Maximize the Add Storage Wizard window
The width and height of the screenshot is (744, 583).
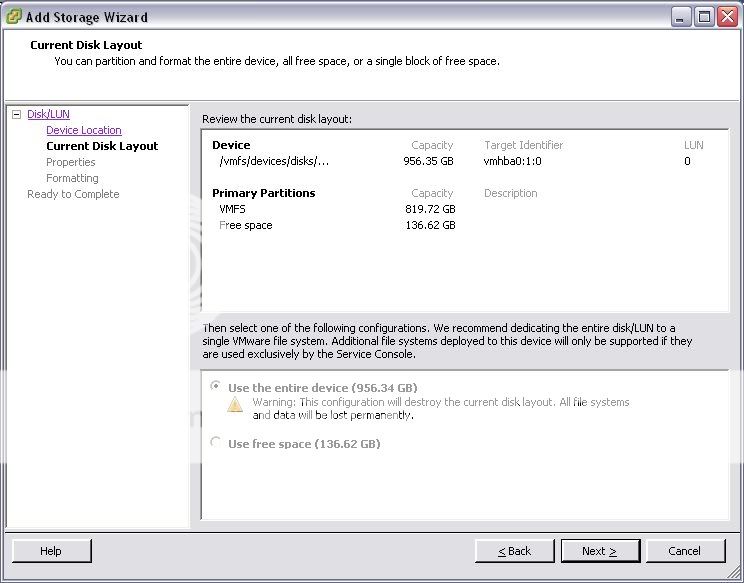coord(704,17)
